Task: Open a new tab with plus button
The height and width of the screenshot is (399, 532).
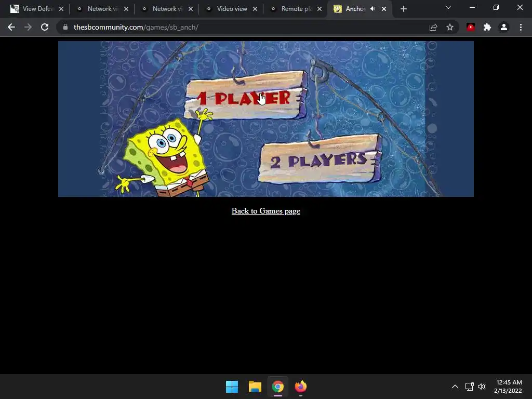Action: (x=403, y=9)
